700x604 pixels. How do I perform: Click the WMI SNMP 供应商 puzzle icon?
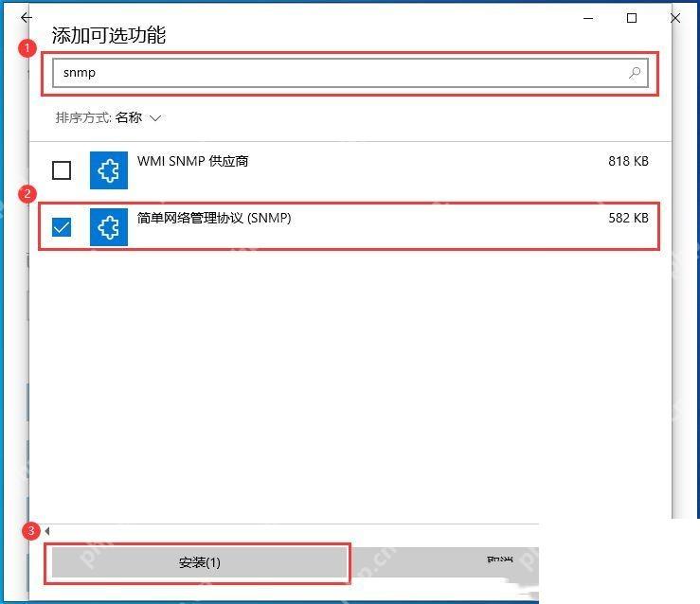109,170
